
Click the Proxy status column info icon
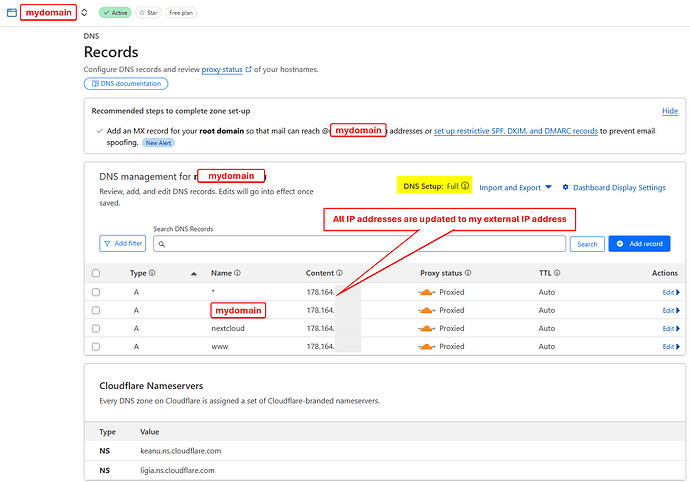point(468,273)
